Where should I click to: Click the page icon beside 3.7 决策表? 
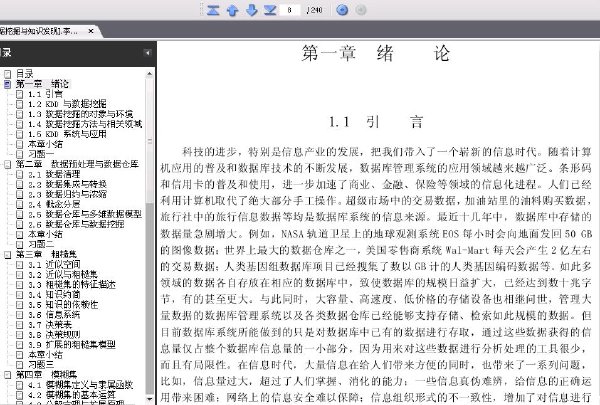pyautogui.click(x=20, y=325)
